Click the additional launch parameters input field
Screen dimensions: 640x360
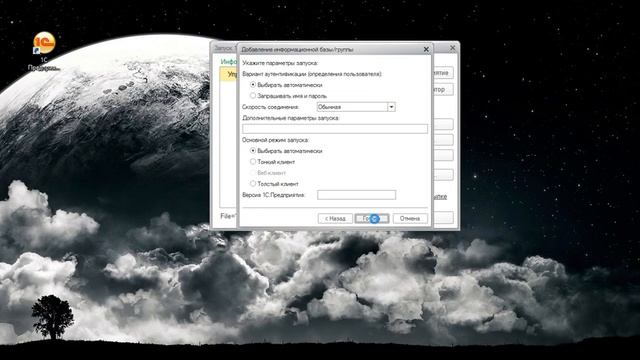[335, 129]
